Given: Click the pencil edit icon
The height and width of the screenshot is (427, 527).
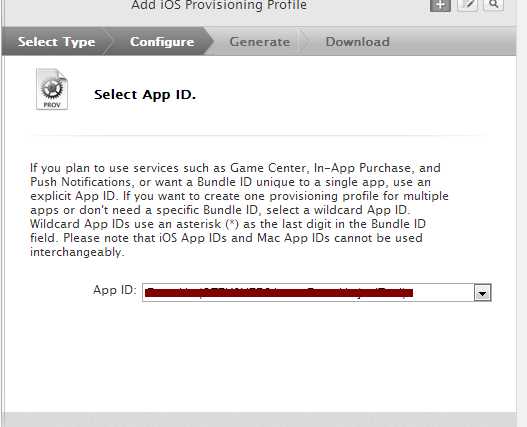Looking at the screenshot, I should tap(468, 5).
